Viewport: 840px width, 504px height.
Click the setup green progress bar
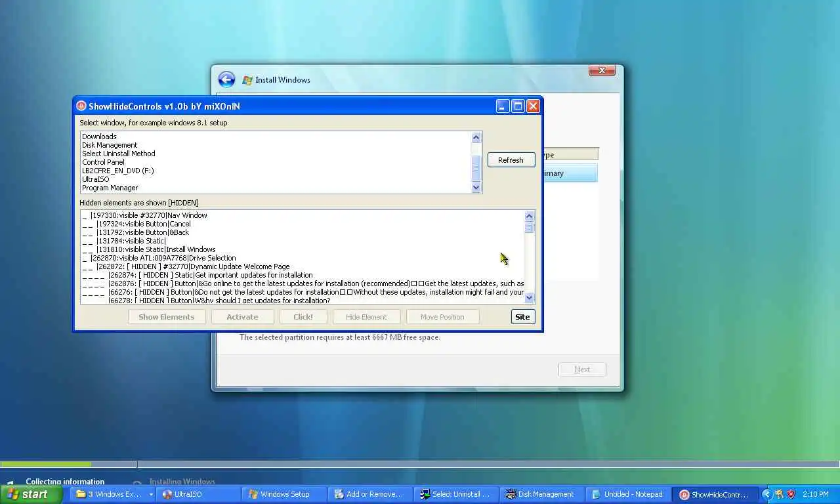[46, 464]
